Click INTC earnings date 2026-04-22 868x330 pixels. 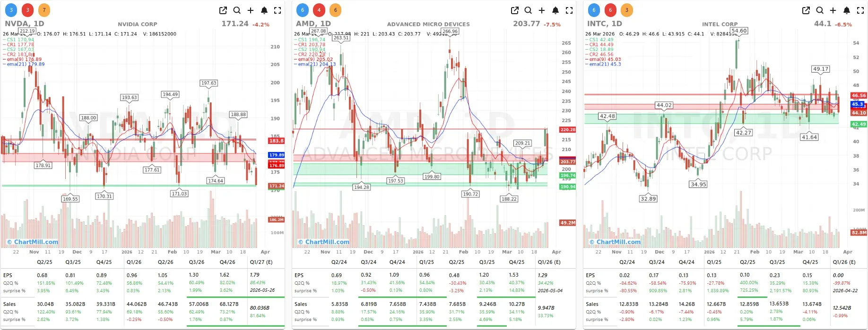click(845, 291)
